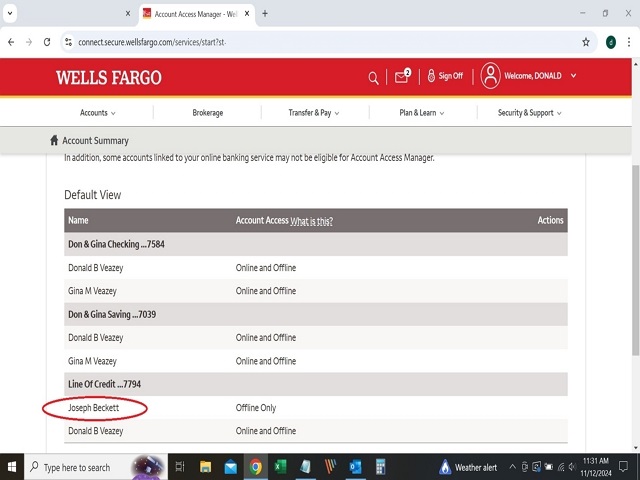Open the Windows Start menu
Viewport: 640px width, 480px height.
point(12,467)
